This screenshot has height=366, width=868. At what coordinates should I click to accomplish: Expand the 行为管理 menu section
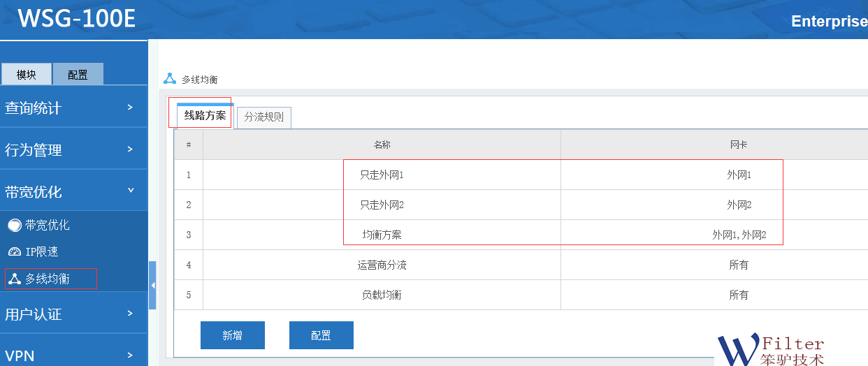73,149
